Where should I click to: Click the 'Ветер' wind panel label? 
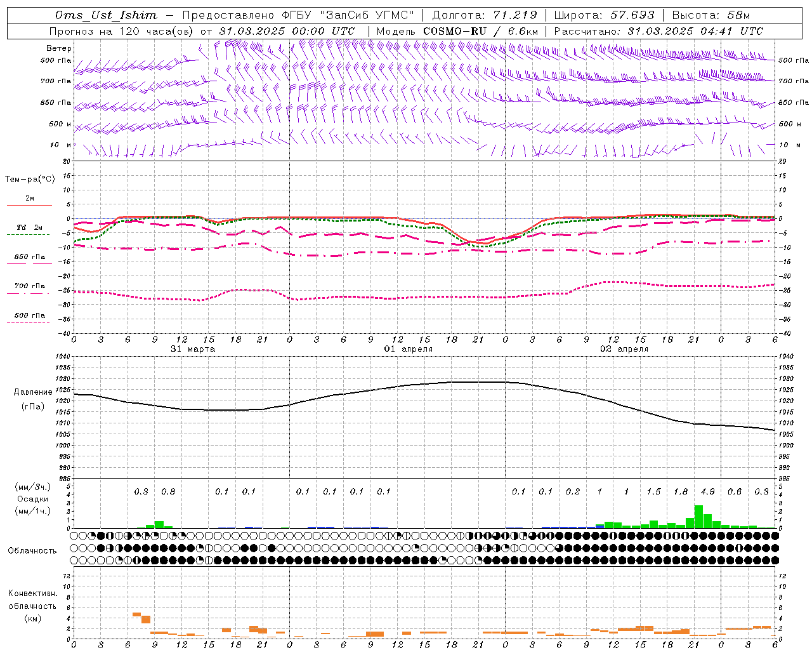[x=59, y=48]
